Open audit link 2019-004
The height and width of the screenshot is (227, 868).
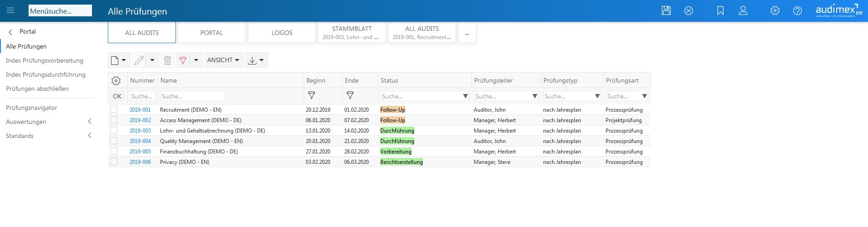140,141
